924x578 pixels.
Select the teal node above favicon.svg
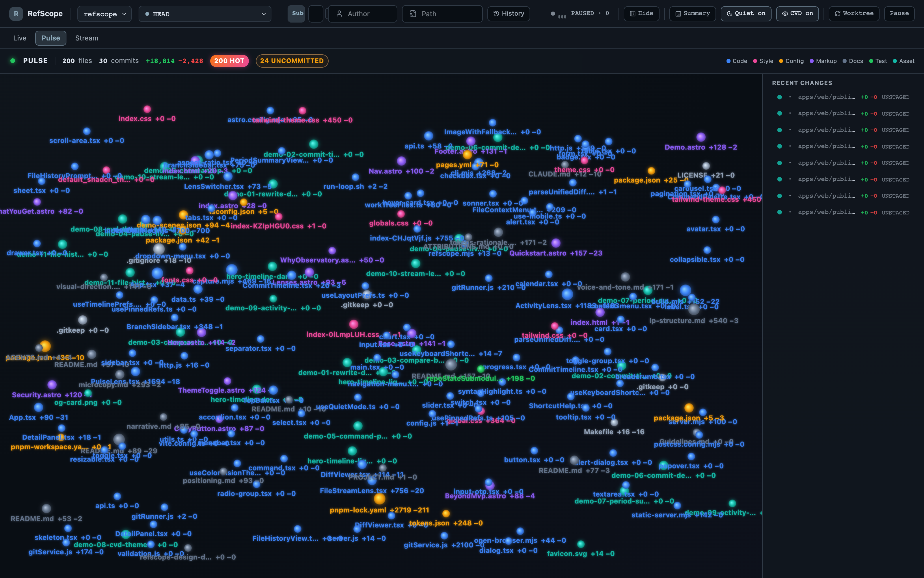pyautogui.click(x=581, y=544)
